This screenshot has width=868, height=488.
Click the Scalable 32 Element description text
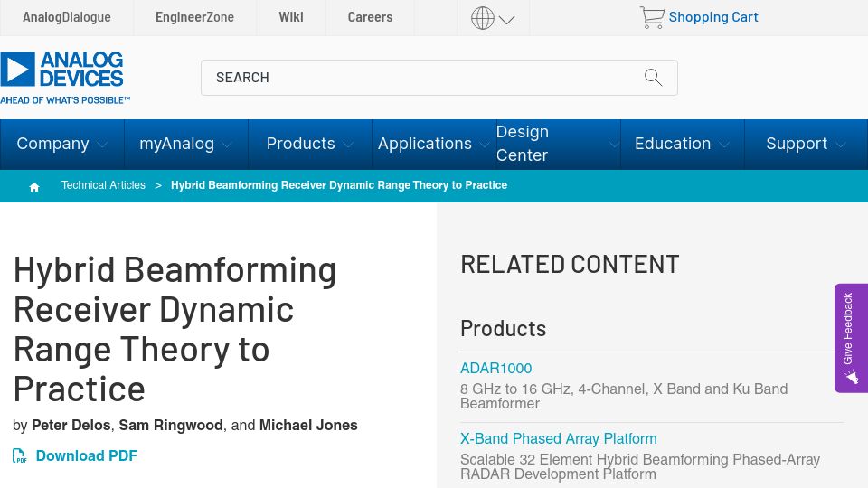[x=640, y=467]
